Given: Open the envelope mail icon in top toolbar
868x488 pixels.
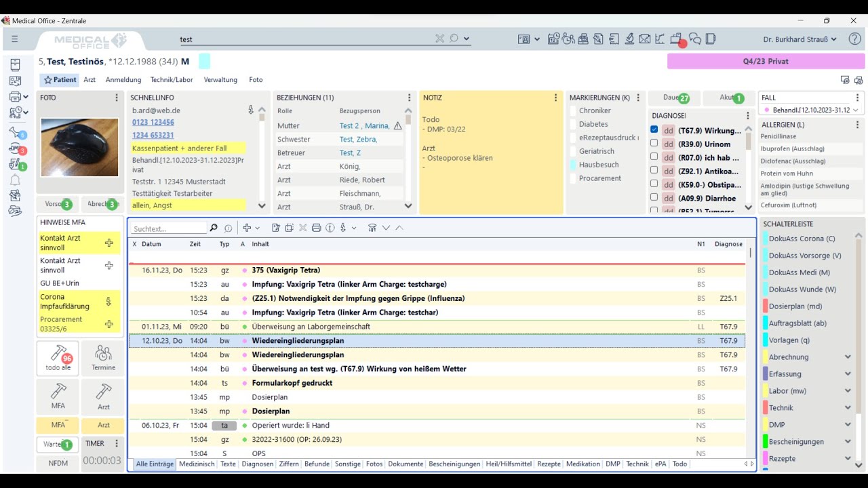Looking at the screenshot, I should click(x=644, y=39).
